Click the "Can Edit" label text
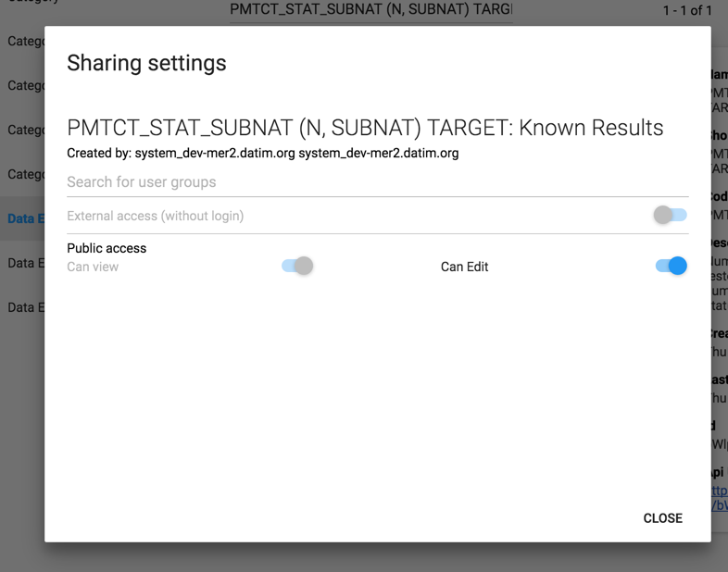 [x=464, y=267]
